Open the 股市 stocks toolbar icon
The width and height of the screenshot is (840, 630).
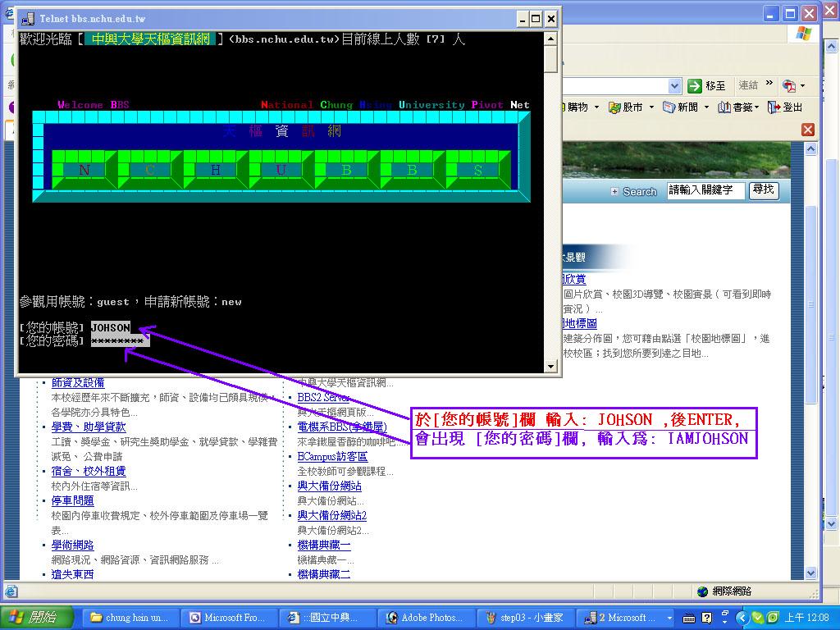click(614, 107)
